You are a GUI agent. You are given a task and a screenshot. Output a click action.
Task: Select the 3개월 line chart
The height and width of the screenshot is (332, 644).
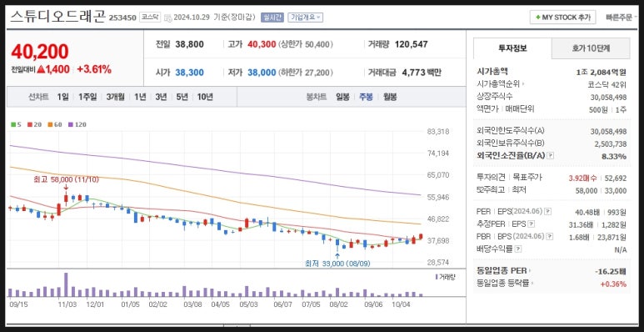[115, 97]
